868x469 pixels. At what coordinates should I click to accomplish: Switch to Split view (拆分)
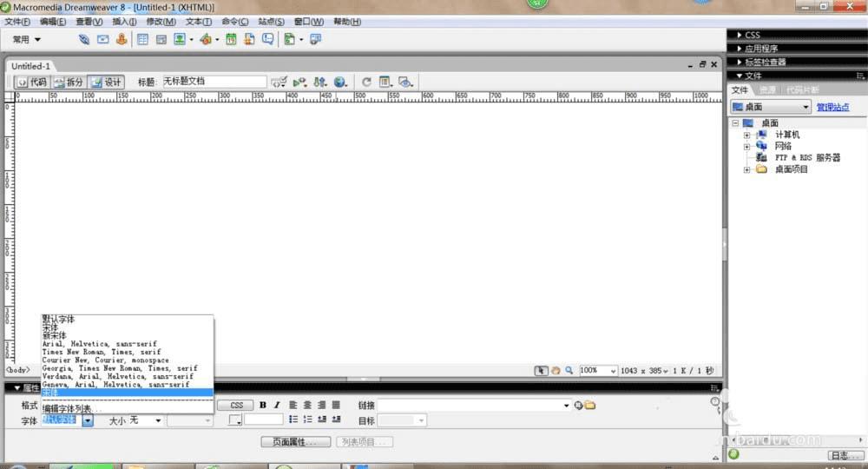(69, 82)
